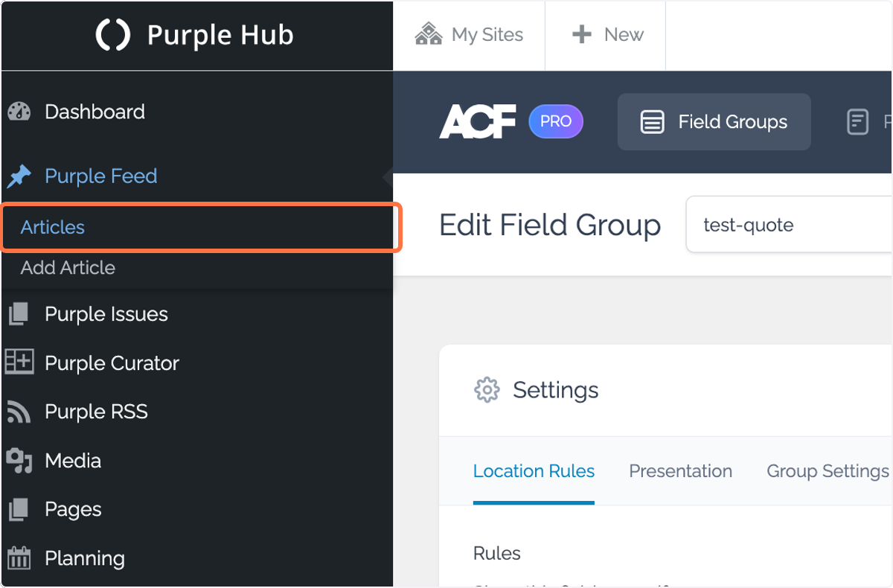Click the Purple Hub logo icon
893x588 pixels.
click(x=113, y=35)
